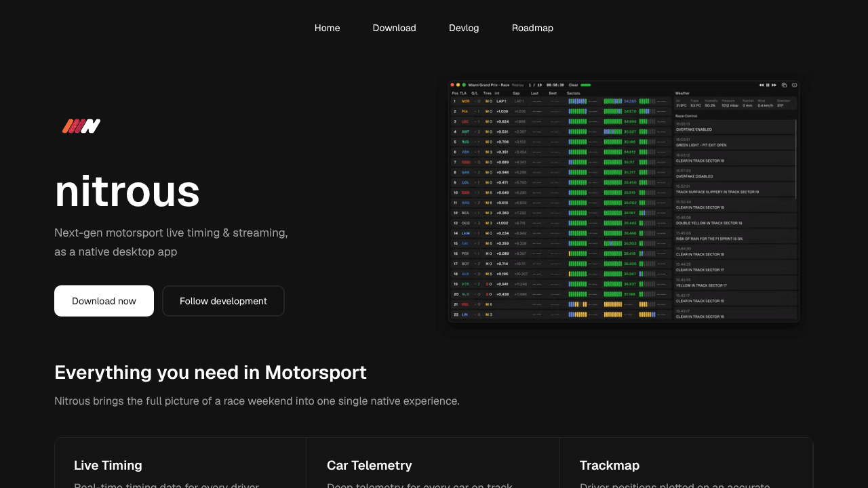
Task: Select the Live Timing card heading
Action: [108, 465]
